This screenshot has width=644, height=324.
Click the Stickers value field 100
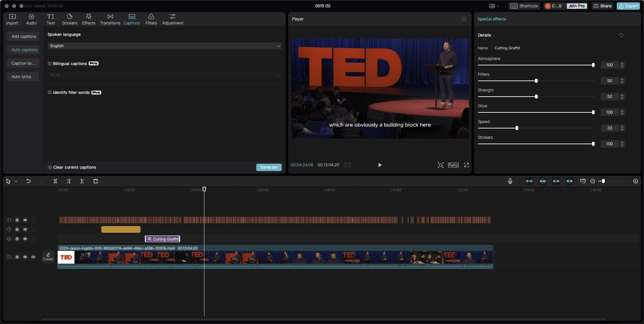609,144
